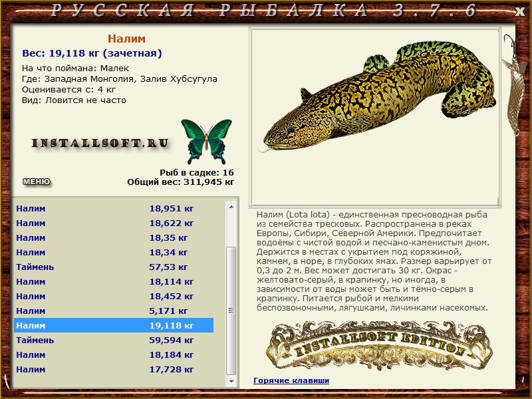Open the Горячие клавиши link

pyautogui.click(x=291, y=380)
